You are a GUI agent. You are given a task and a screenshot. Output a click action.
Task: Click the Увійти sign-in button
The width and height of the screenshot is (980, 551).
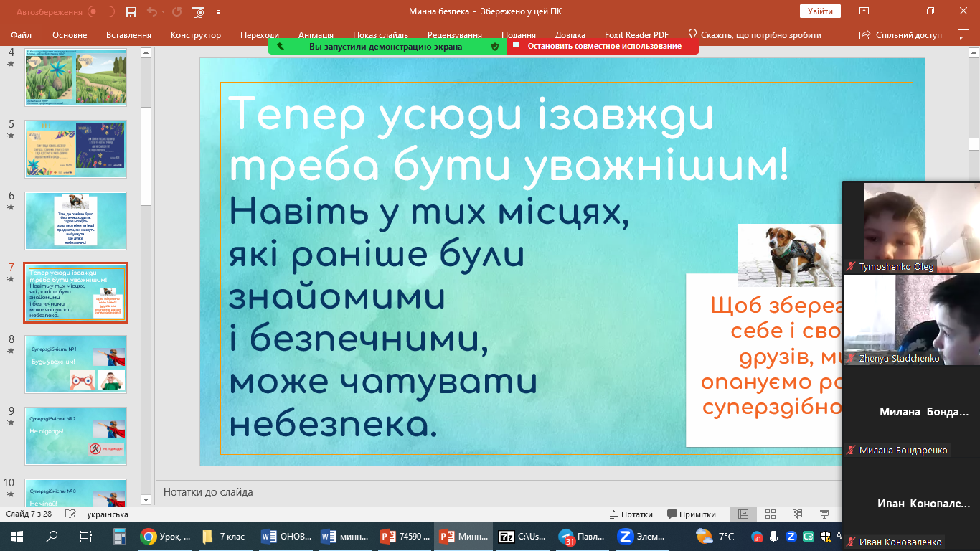pyautogui.click(x=820, y=11)
